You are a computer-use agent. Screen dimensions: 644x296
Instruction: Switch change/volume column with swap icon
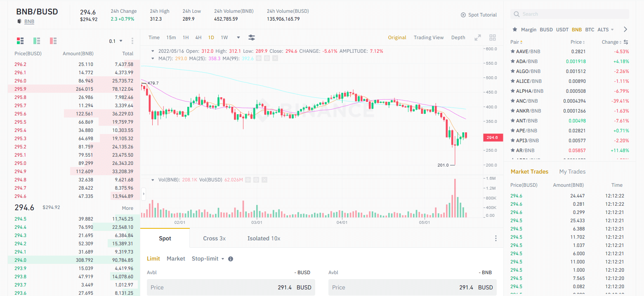point(625,42)
